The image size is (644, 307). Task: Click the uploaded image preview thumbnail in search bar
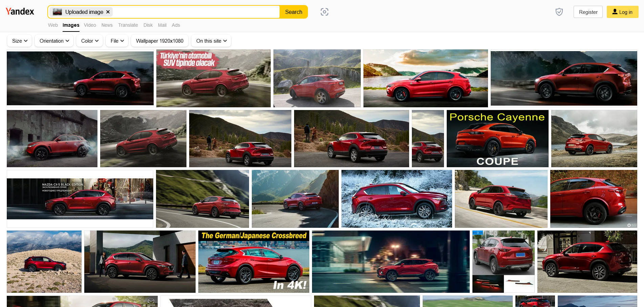pyautogui.click(x=58, y=12)
